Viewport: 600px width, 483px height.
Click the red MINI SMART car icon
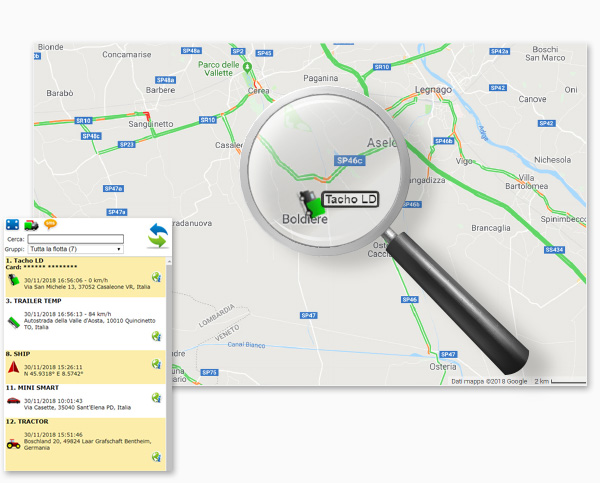[13, 401]
